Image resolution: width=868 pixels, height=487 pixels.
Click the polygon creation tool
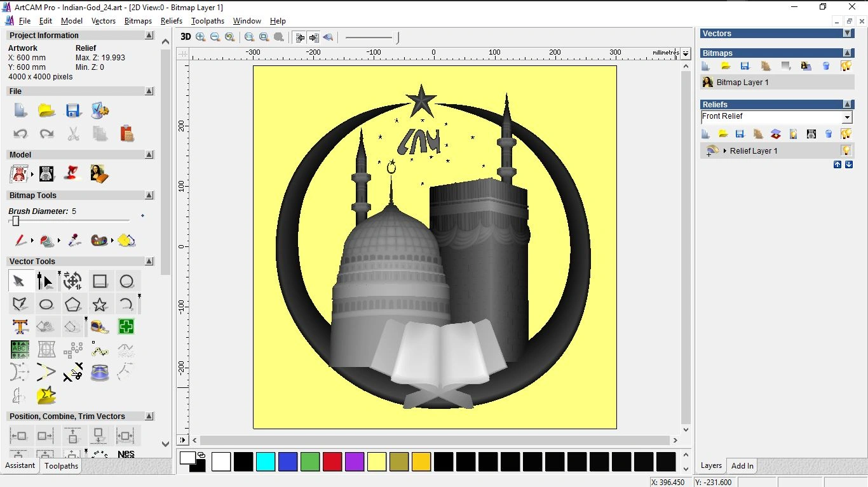click(x=73, y=304)
